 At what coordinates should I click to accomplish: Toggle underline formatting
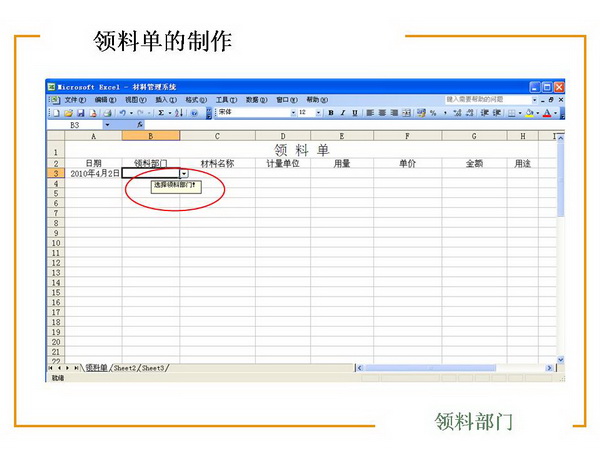pos(355,113)
